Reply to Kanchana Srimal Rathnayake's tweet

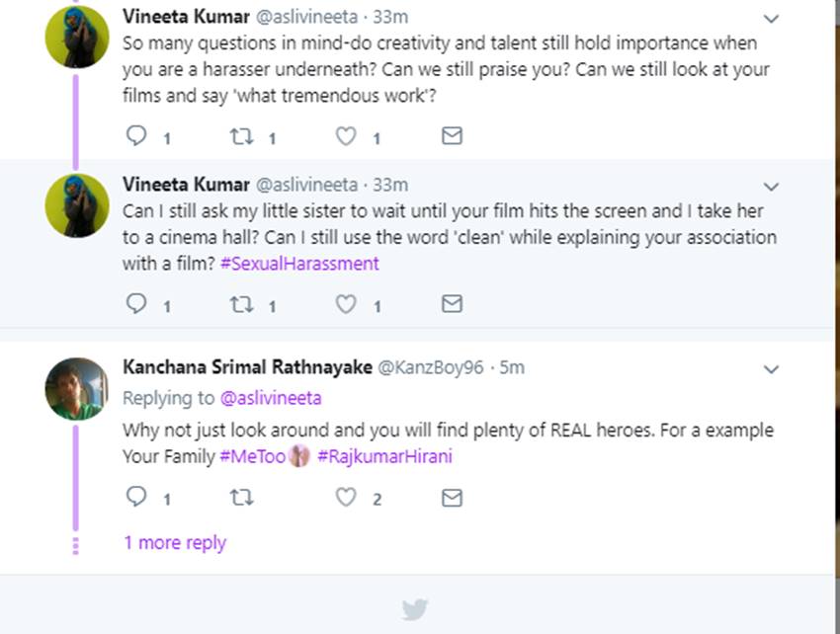136,498
